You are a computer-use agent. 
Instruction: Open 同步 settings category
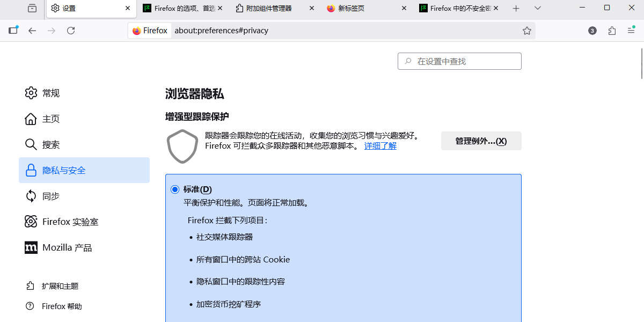[x=84, y=196]
